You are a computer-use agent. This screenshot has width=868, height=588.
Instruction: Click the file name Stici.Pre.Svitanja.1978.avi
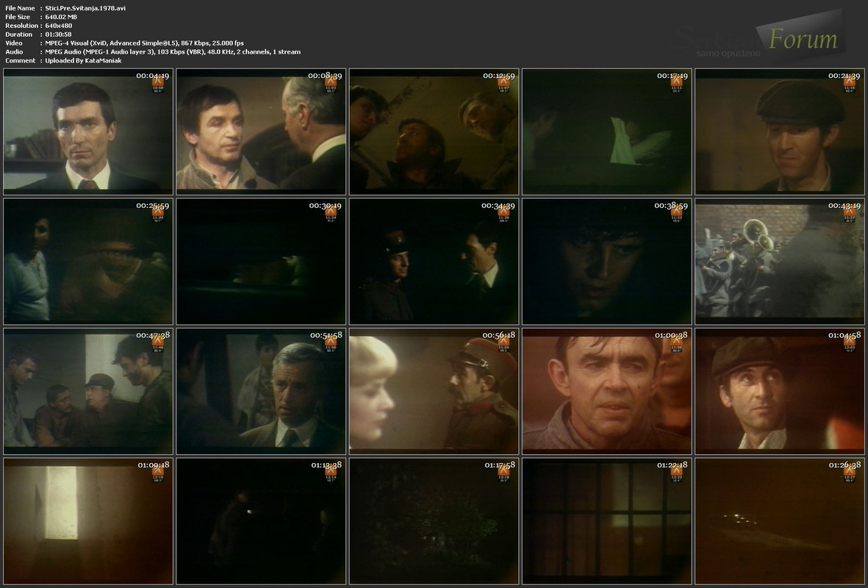click(85, 8)
